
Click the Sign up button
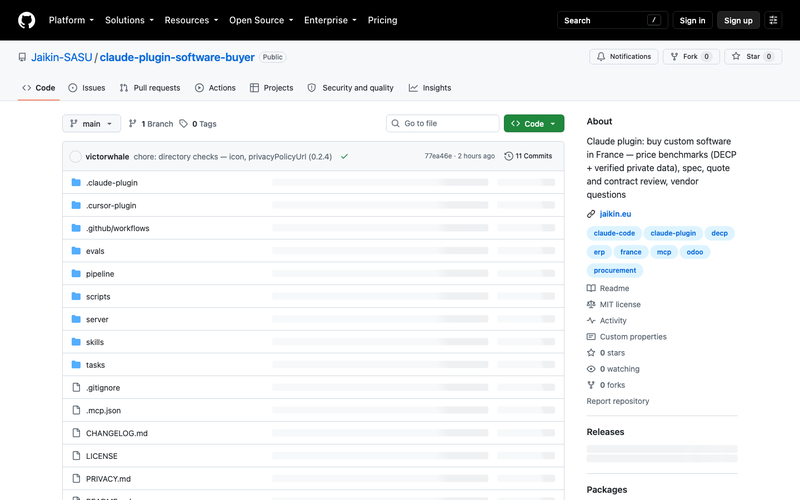pos(738,20)
